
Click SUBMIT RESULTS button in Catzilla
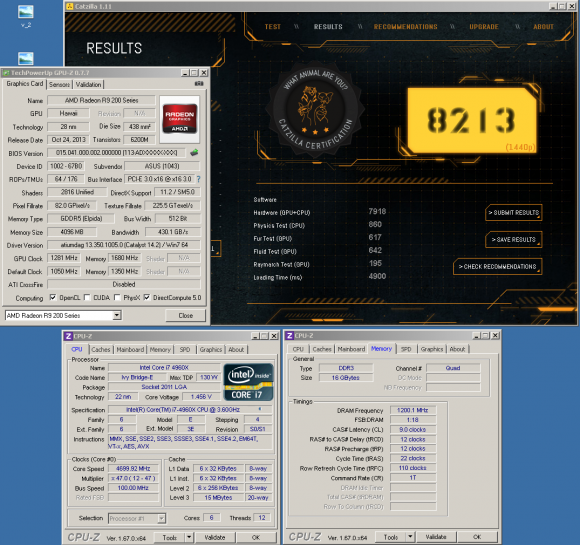514,212
